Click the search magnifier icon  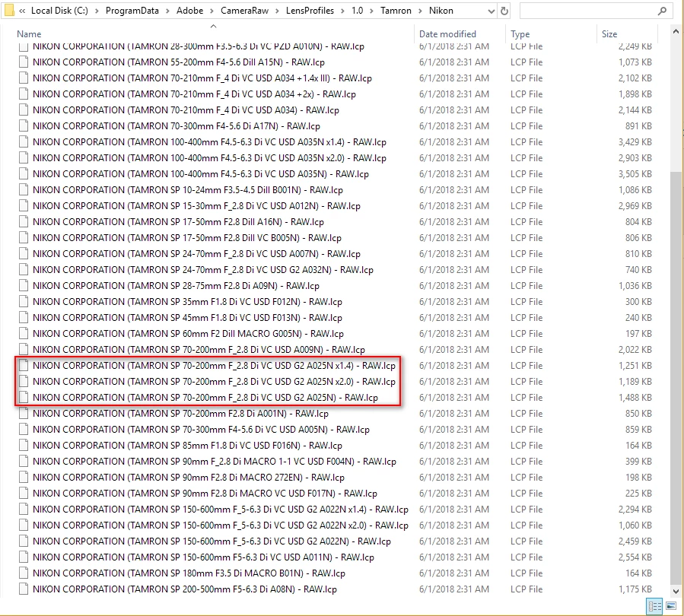[x=662, y=11]
